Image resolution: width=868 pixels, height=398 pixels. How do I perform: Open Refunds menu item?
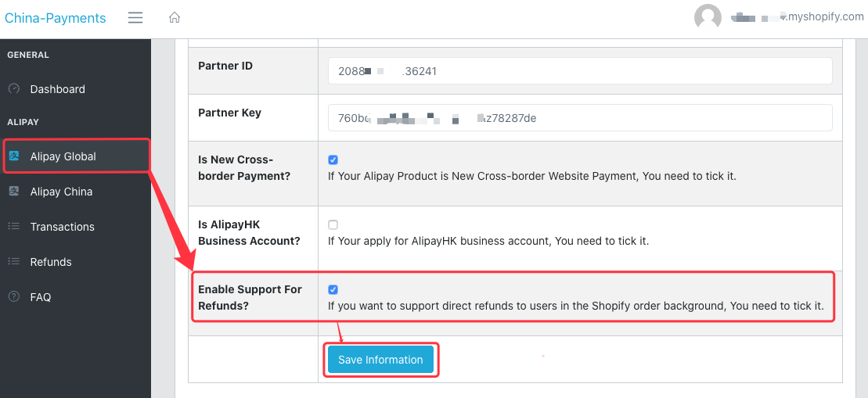pyautogui.click(x=75, y=262)
